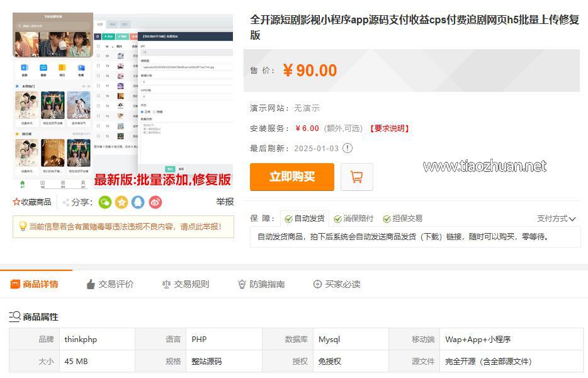
Task: Click the shopping cart icon button
Action: (x=357, y=177)
